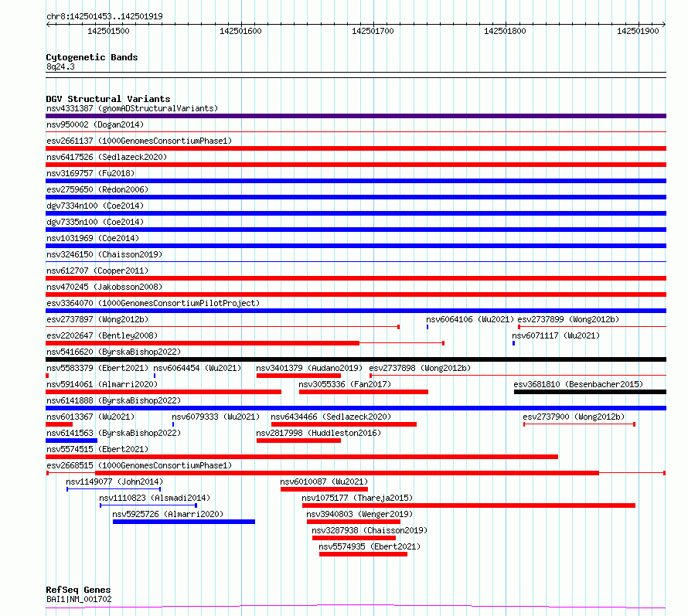Click the BAI1|NM_001702 RefSeq gene label
This screenshot has width=688, height=616.
coord(79,599)
